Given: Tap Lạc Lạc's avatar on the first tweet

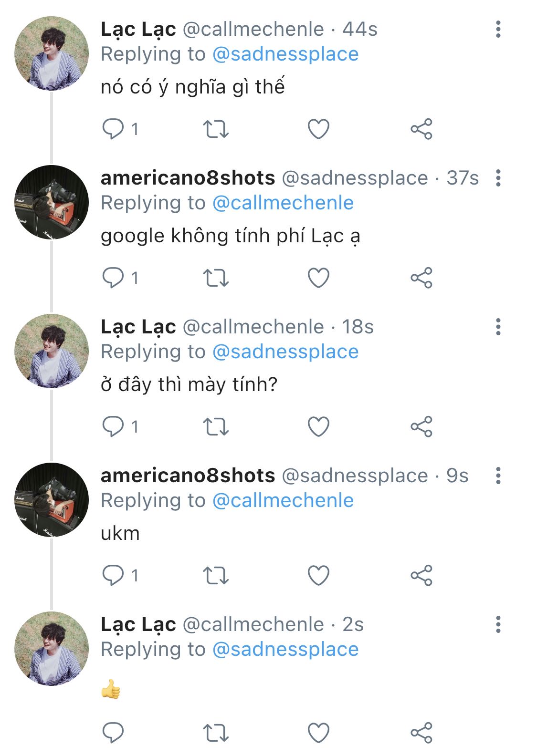Looking at the screenshot, I should tap(52, 53).
